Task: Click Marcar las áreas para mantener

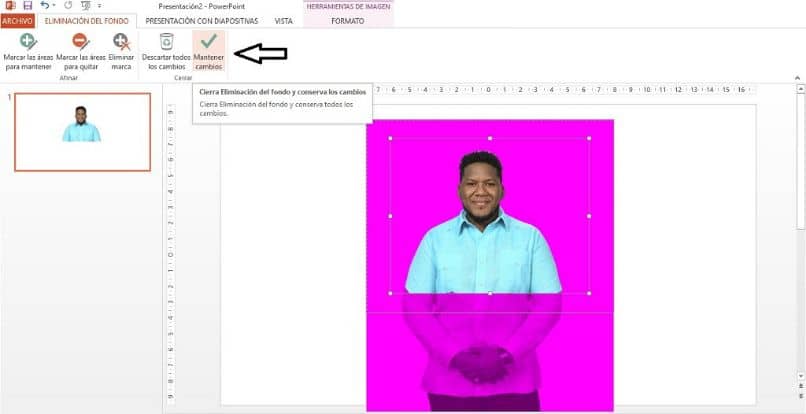Action: tap(28, 52)
